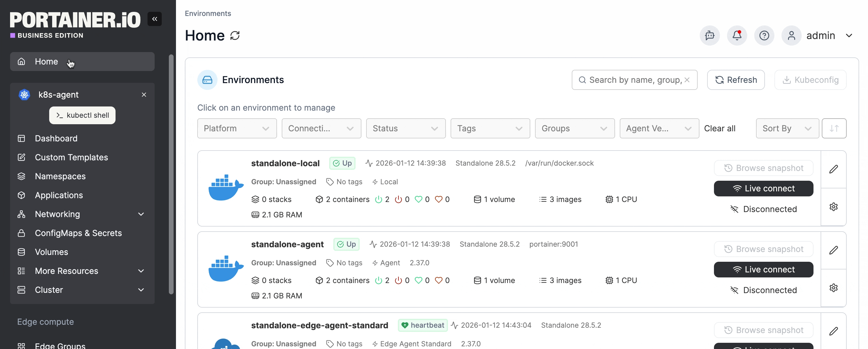The width and height of the screenshot is (868, 349).
Task: Toggle the sort order arrows button
Action: point(834,128)
